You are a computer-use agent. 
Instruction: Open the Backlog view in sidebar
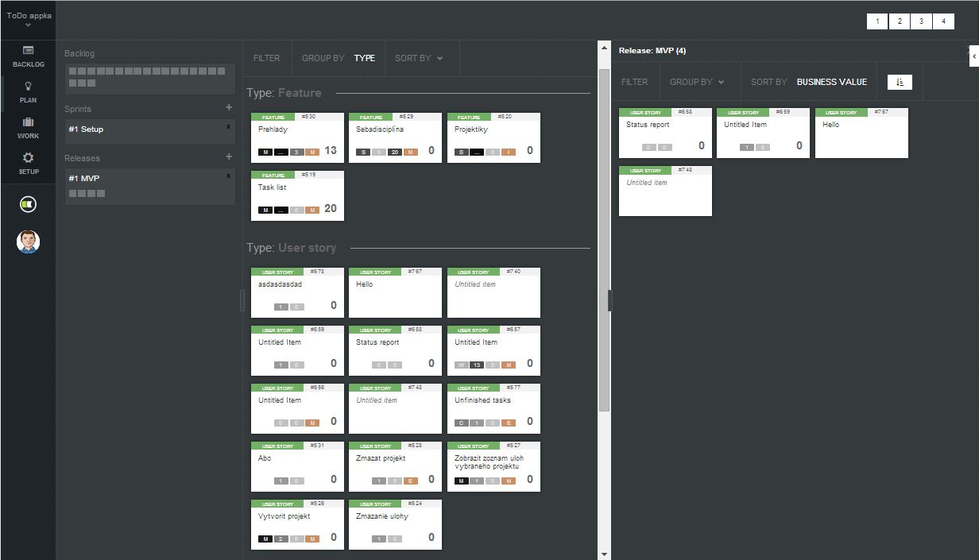[28, 56]
